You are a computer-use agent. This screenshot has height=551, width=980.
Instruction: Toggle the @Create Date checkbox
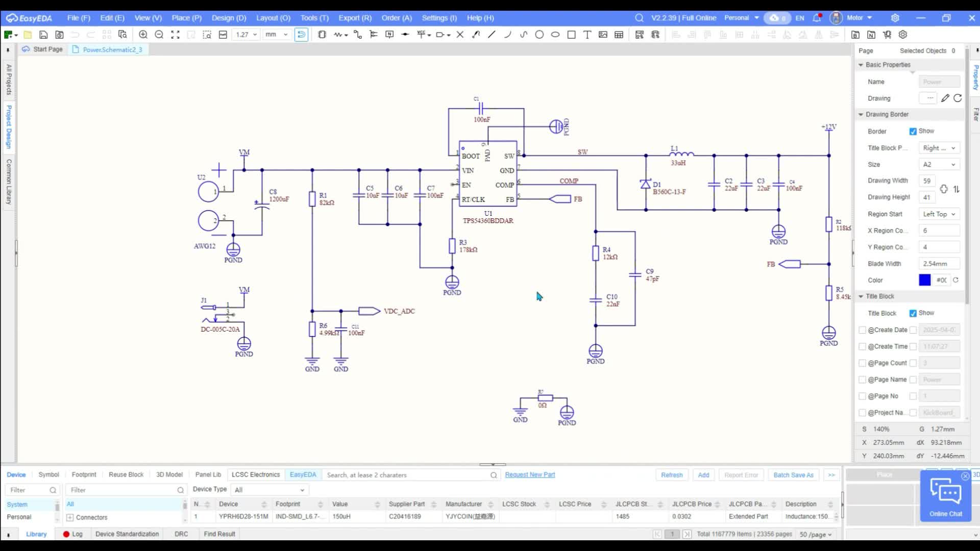pyautogui.click(x=863, y=330)
